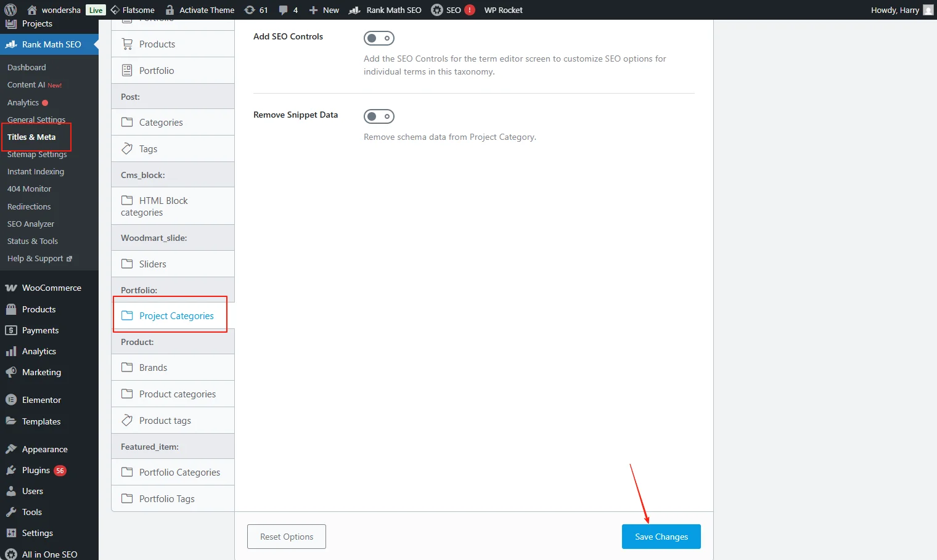Click the wondersha site name
The width and height of the screenshot is (937, 560).
pos(61,10)
